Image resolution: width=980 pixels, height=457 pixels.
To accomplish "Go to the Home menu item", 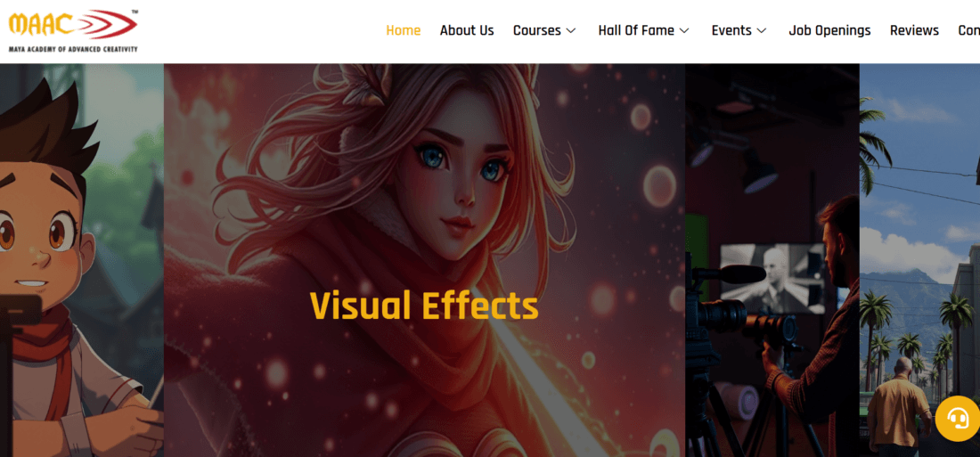I will [403, 30].
